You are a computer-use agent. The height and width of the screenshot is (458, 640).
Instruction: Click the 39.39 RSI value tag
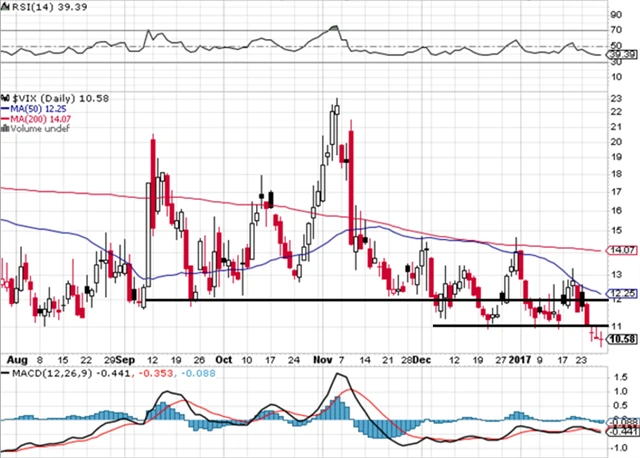[622, 54]
